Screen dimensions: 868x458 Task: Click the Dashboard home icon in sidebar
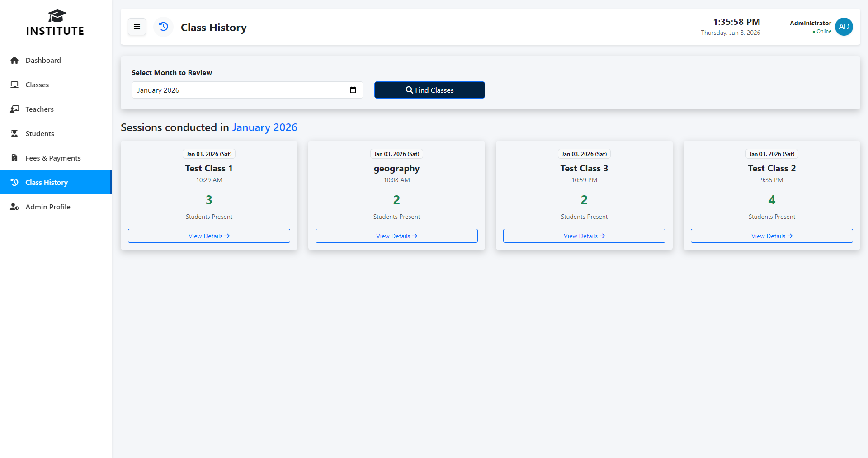tap(14, 61)
